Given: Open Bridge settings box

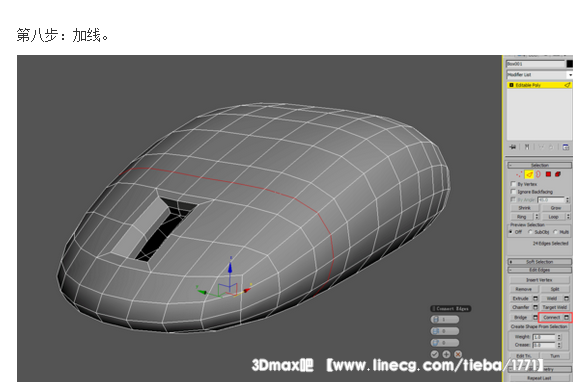Looking at the screenshot, I should click(535, 317).
